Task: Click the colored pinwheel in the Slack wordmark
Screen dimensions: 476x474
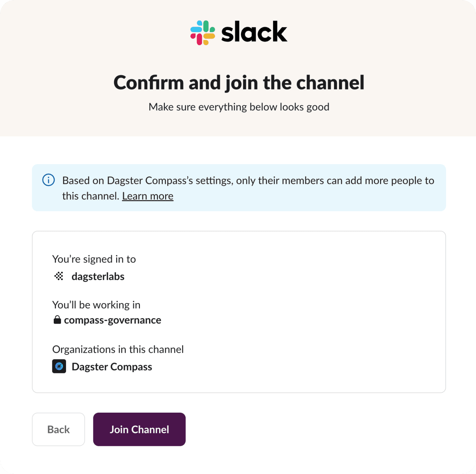Action: click(202, 32)
